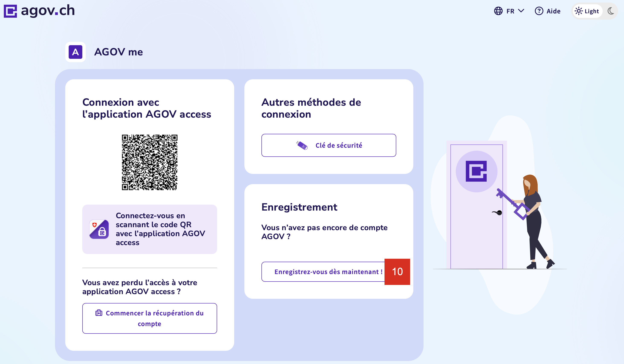Click the AGOV access app icon
The image size is (624, 364).
point(99,229)
